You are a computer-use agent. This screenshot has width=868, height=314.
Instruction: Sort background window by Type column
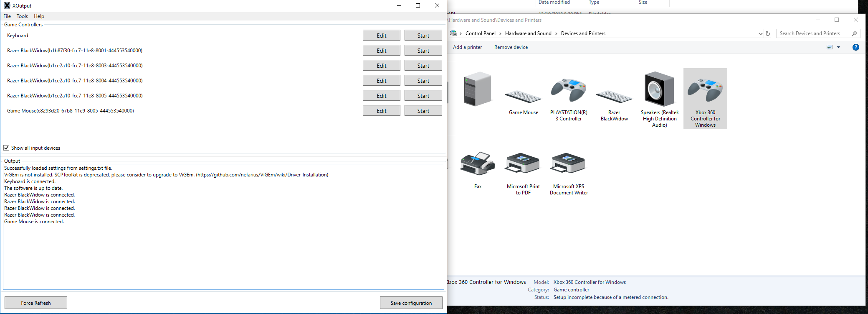tap(594, 3)
